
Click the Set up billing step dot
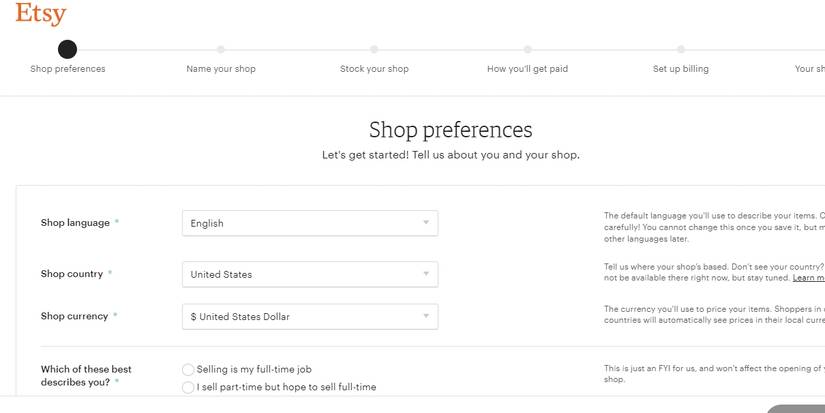[681, 49]
